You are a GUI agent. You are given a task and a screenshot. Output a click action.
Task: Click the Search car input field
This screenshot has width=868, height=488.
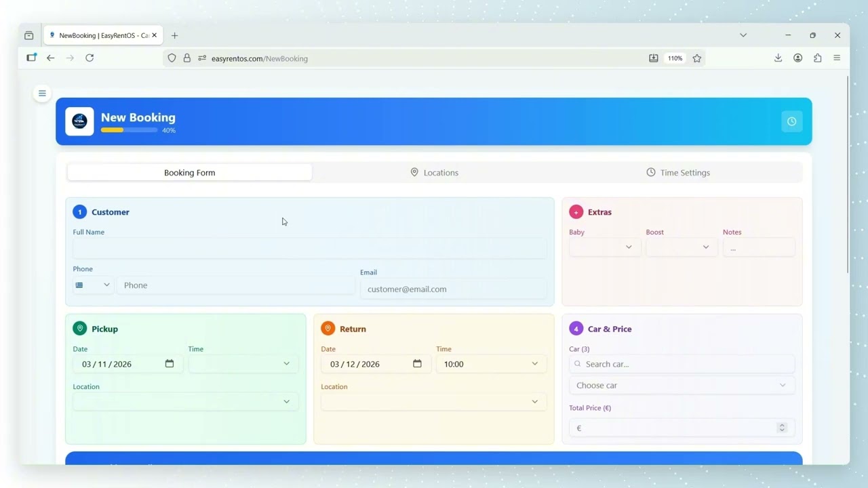click(x=682, y=364)
